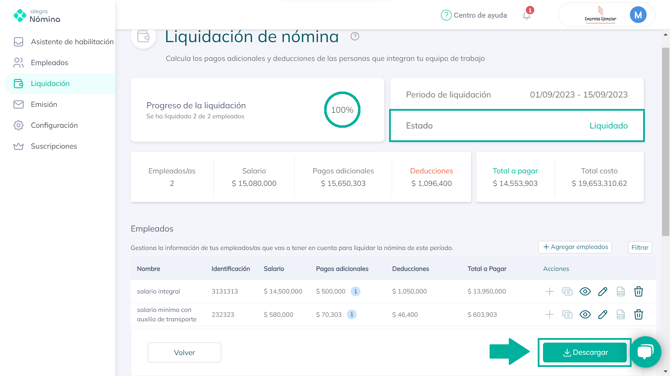Go to Empleados section

[49, 62]
